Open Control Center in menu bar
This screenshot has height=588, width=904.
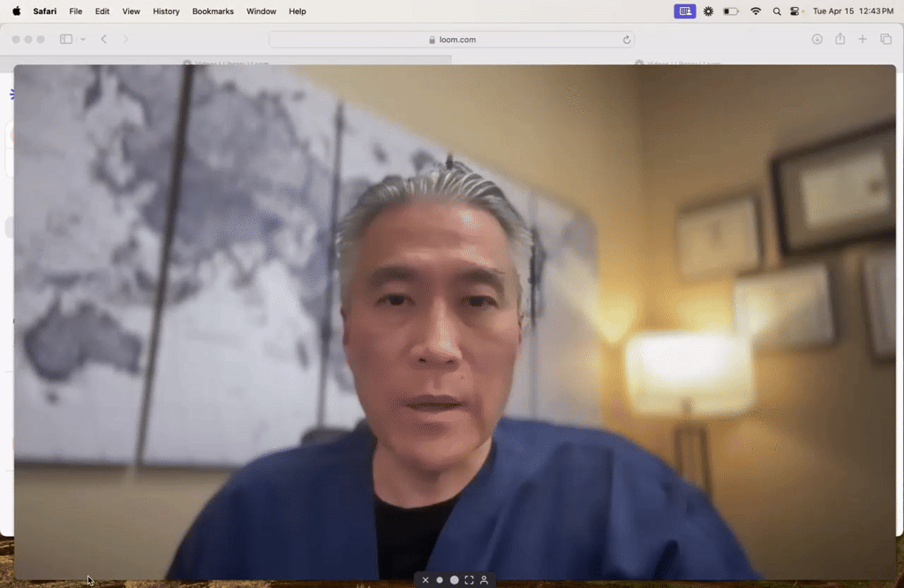(795, 11)
